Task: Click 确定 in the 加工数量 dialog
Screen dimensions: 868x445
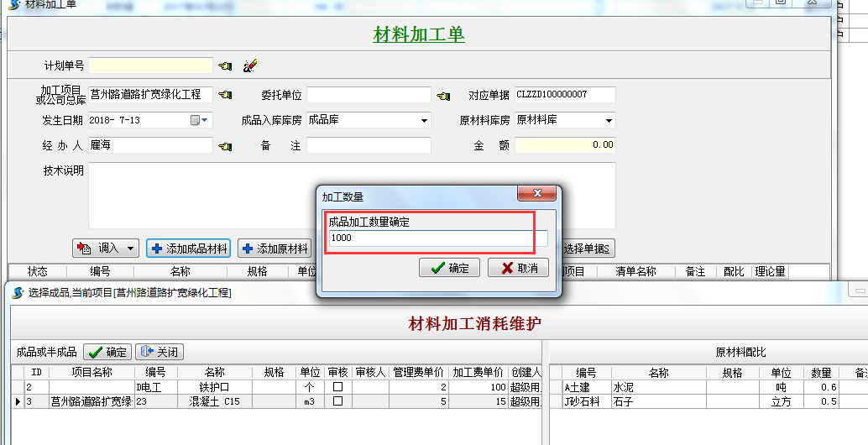Action: (449, 268)
